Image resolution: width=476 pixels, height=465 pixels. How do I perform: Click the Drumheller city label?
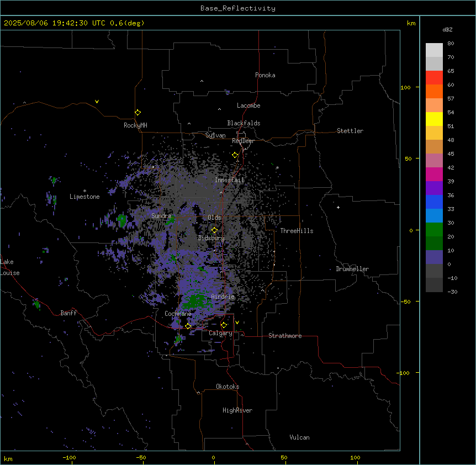(x=352, y=269)
